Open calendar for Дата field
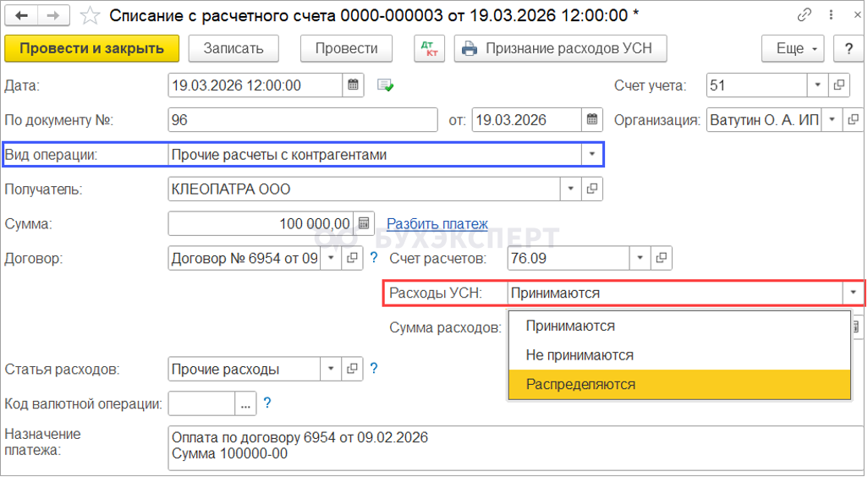The image size is (868, 477). [x=353, y=85]
